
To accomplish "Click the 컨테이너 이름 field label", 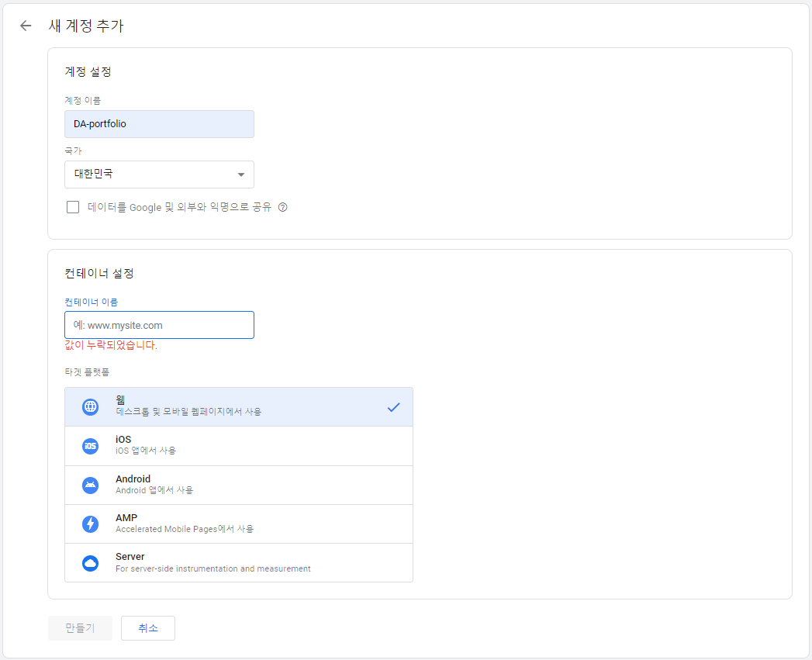I will pos(92,302).
